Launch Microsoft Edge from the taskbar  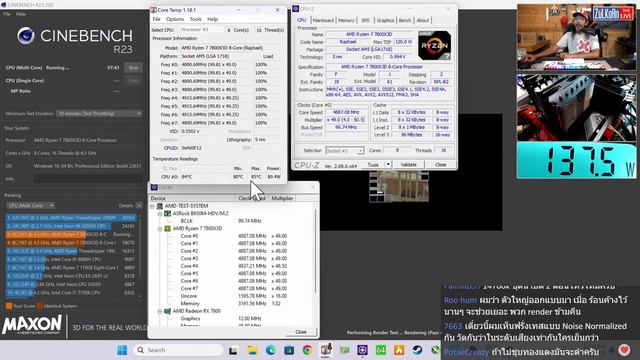[271, 350]
